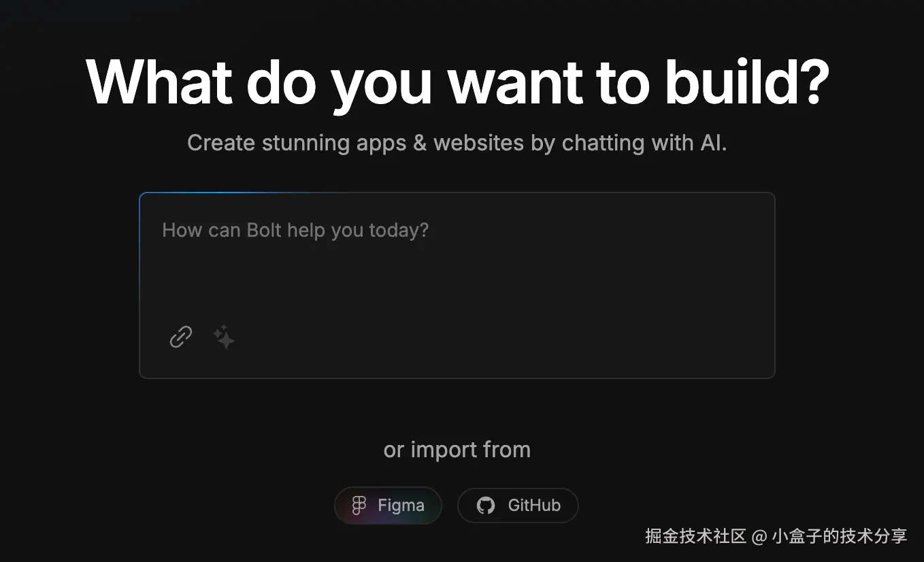Click the 'What do you want to build?' heading
This screenshot has height=562, width=924.
click(x=457, y=82)
